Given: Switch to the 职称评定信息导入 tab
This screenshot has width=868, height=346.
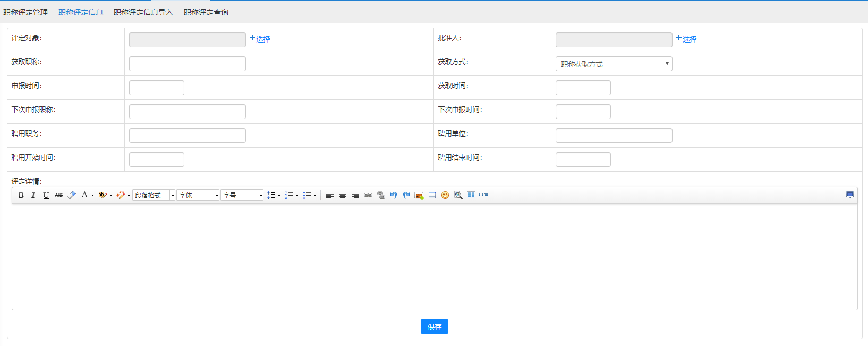Looking at the screenshot, I should [x=143, y=12].
